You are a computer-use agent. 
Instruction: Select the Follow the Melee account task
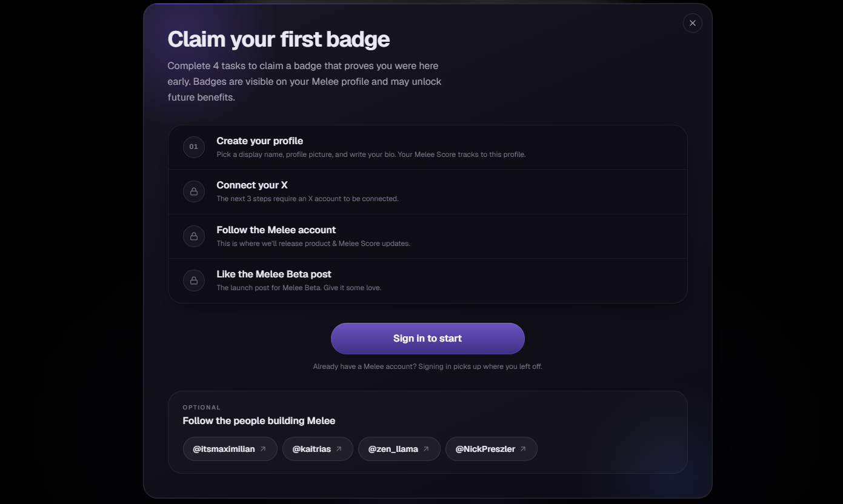pyautogui.click(x=428, y=236)
